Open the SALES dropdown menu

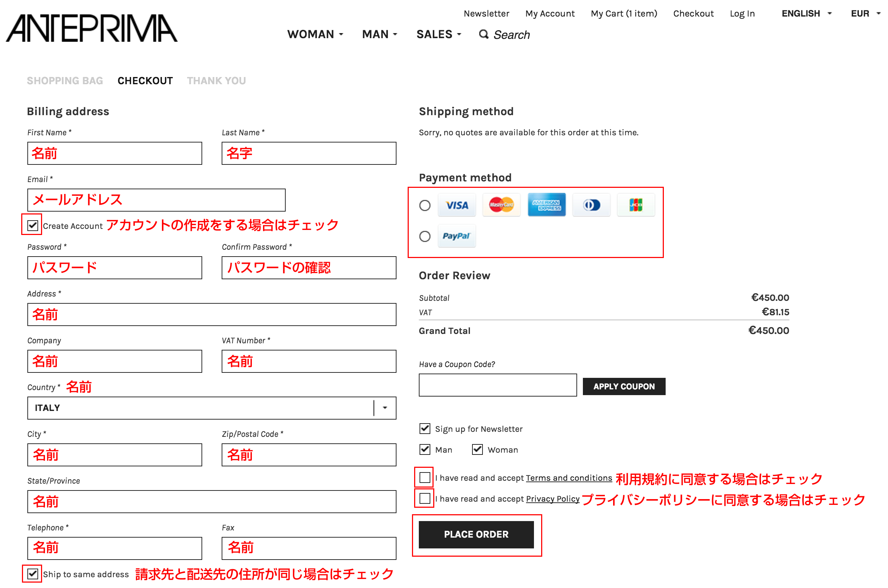pos(439,35)
